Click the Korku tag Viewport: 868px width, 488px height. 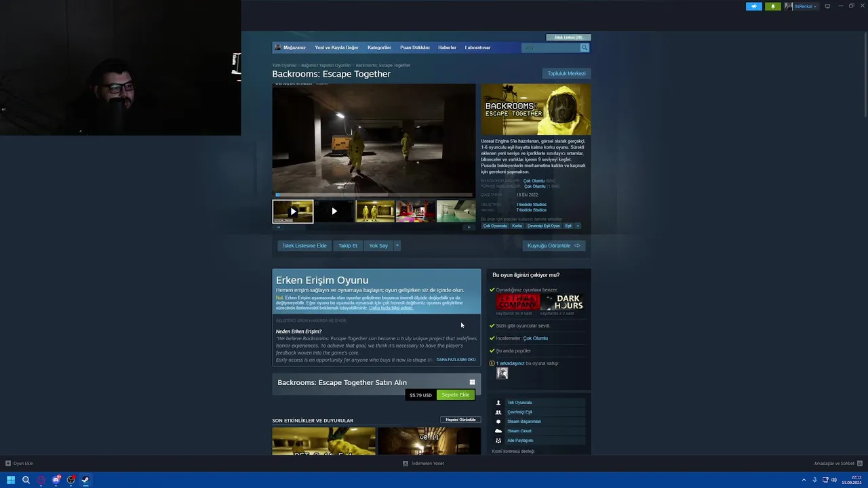517,226
